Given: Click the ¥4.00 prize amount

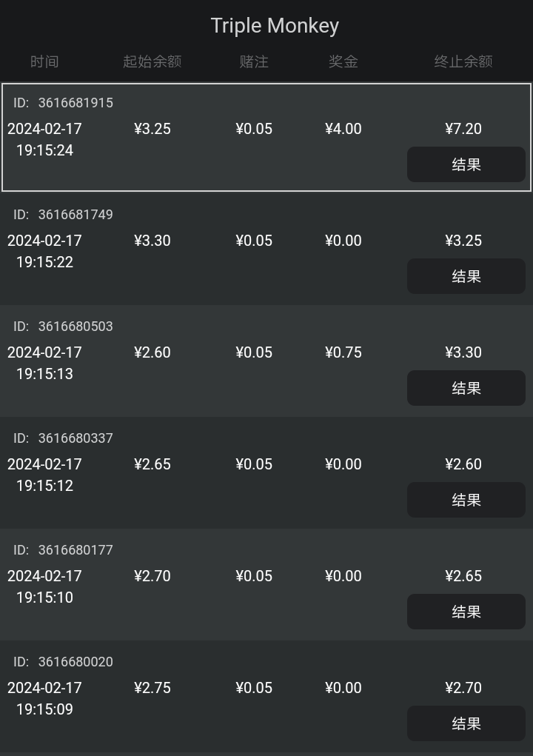Looking at the screenshot, I should [x=343, y=129].
